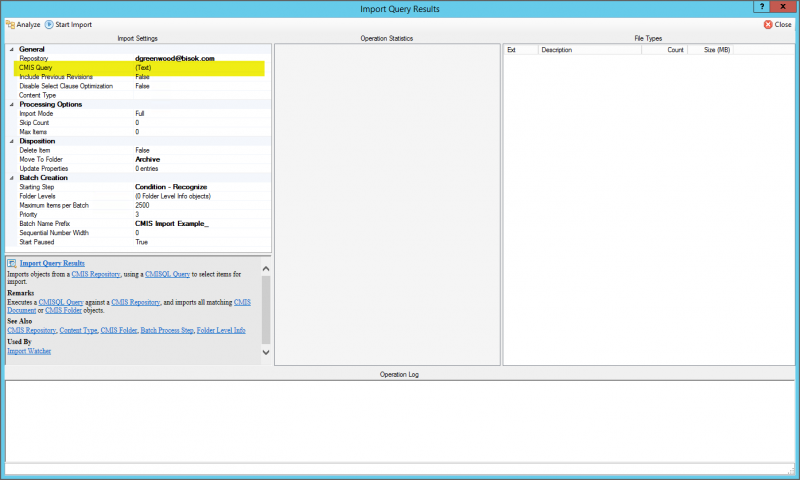
Task: Click the red Close icon in the toolbar
Action: coord(768,24)
